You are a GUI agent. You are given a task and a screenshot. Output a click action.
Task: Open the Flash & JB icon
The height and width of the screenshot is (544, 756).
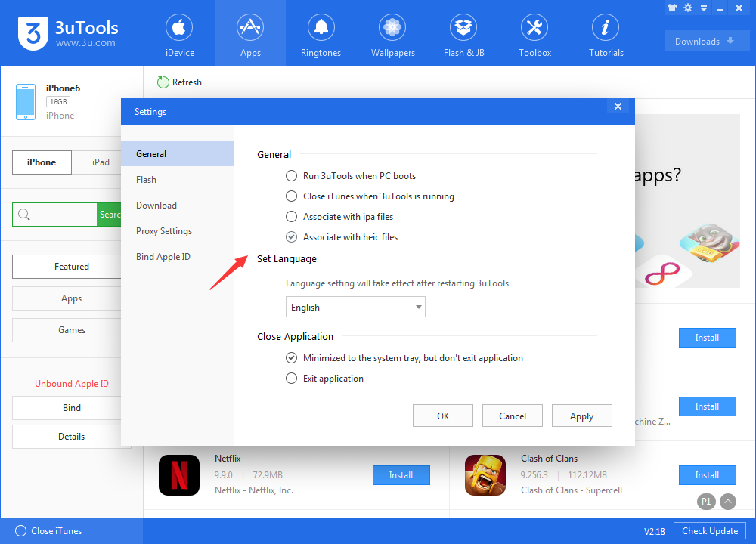[x=463, y=27]
